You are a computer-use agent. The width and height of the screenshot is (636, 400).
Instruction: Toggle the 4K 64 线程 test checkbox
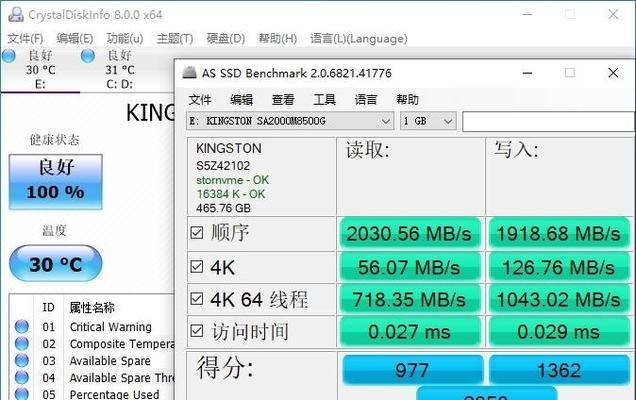pyautogui.click(x=197, y=299)
